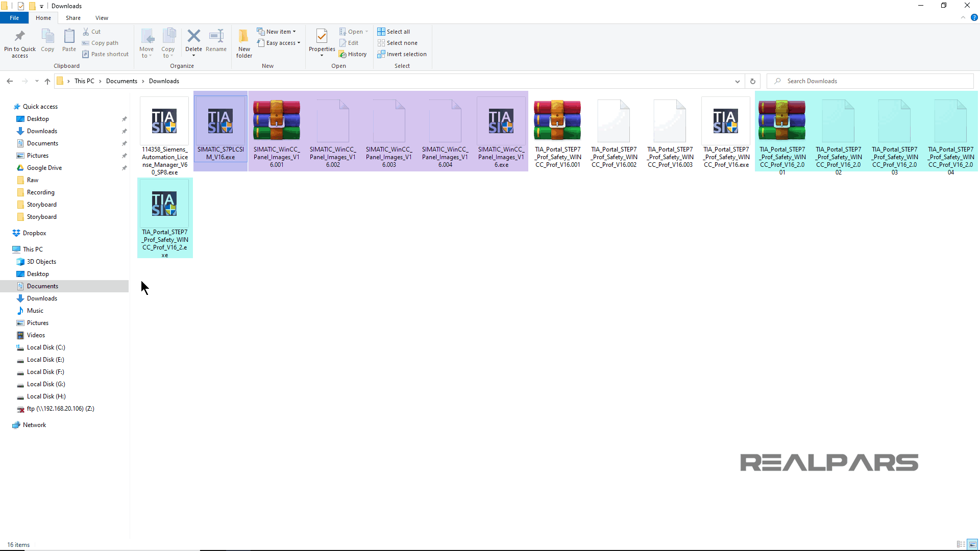Expand address bar history dropdown
This screenshot has height=551, width=980.
[737, 81]
